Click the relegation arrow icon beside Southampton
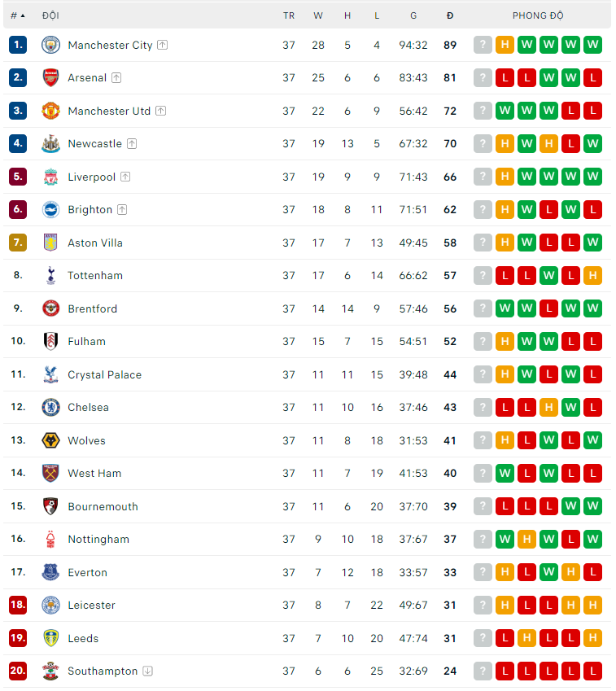 point(147,671)
